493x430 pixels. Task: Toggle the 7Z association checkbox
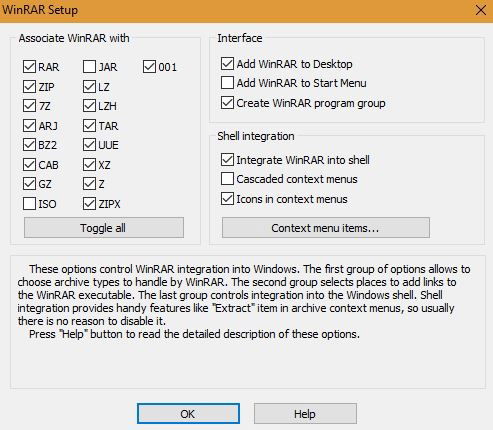[x=29, y=106]
